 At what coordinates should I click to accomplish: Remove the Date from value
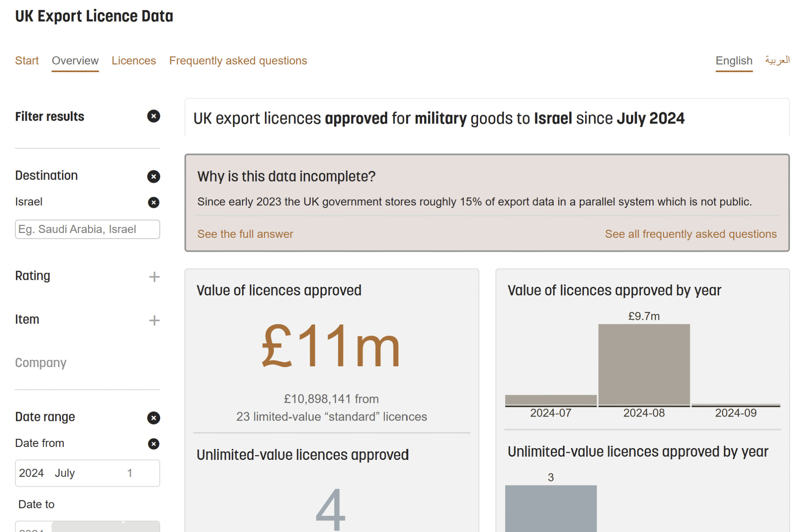tap(153, 444)
